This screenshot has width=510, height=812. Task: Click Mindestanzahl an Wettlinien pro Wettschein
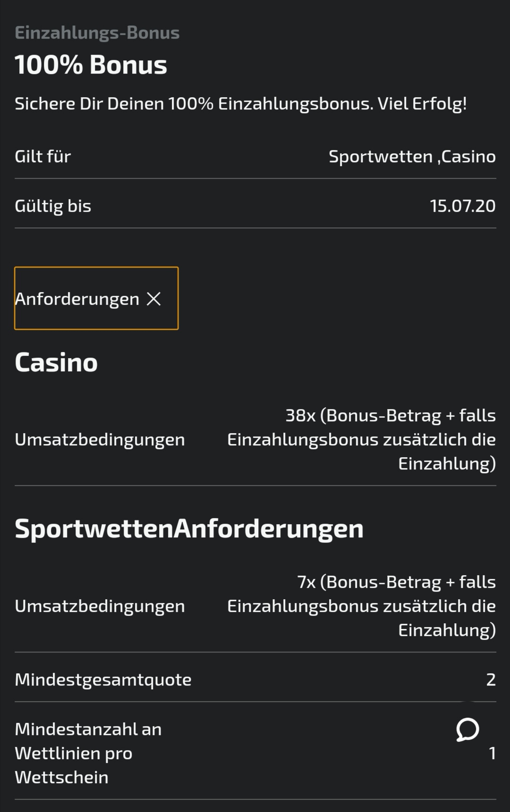(x=88, y=753)
